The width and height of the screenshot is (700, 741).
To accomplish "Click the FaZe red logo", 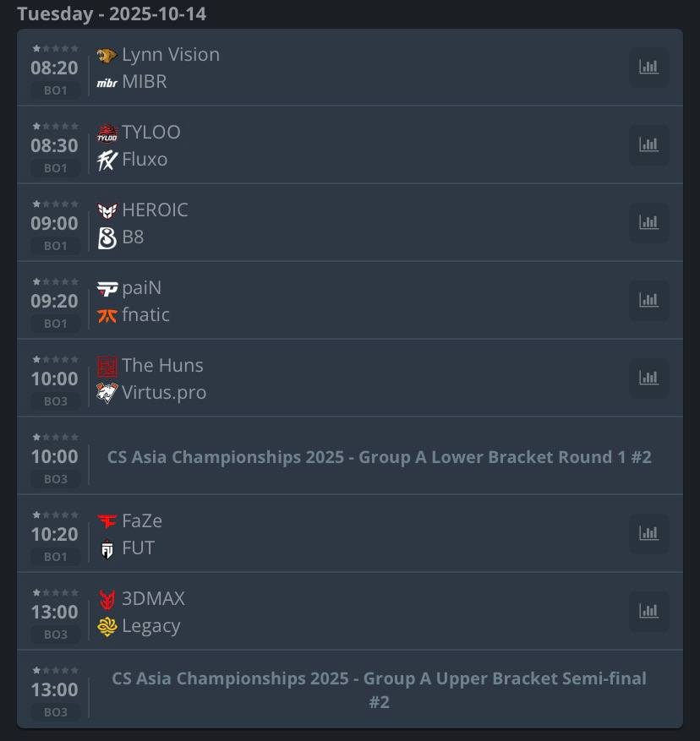I will pyautogui.click(x=107, y=521).
